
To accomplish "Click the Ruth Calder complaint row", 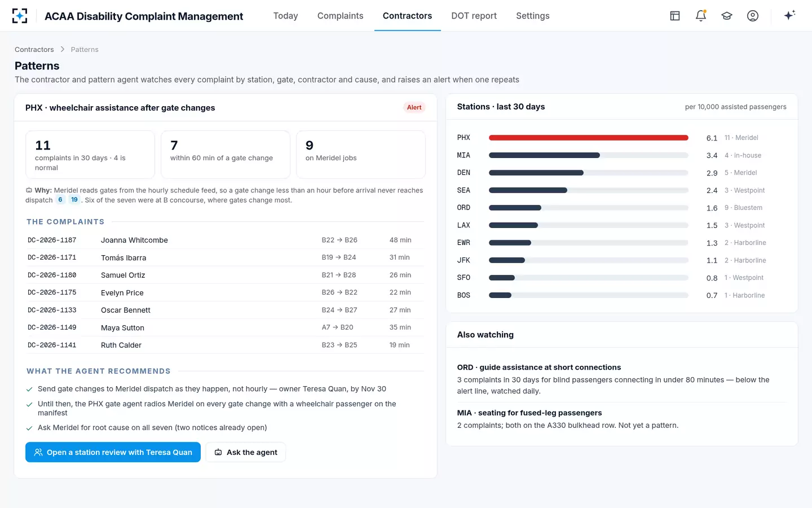I will click(225, 345).
